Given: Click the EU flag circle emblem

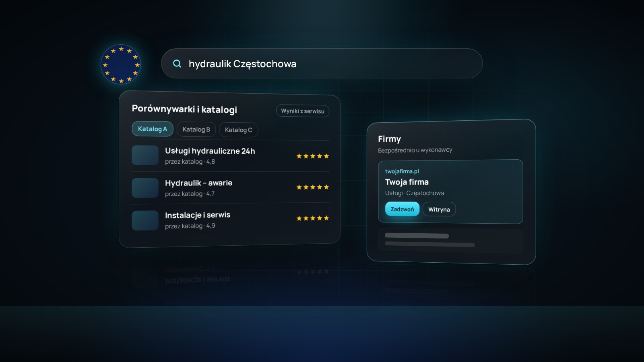Looking at the screenshot, I should [x=121, y=64].
